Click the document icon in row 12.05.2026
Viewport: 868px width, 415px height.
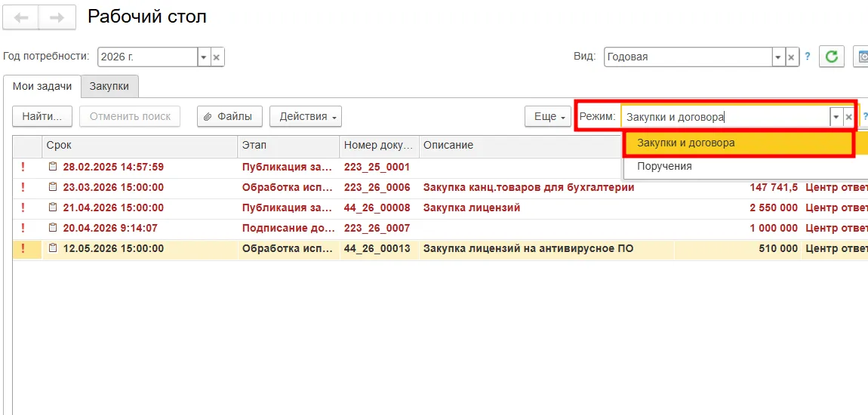tap(53, 248)
